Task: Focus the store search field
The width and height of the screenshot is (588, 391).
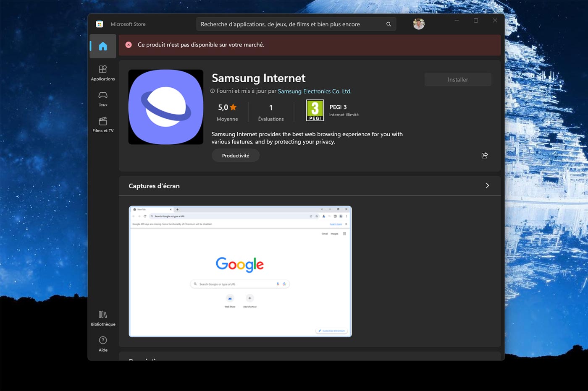Action: tap(296, 24)
